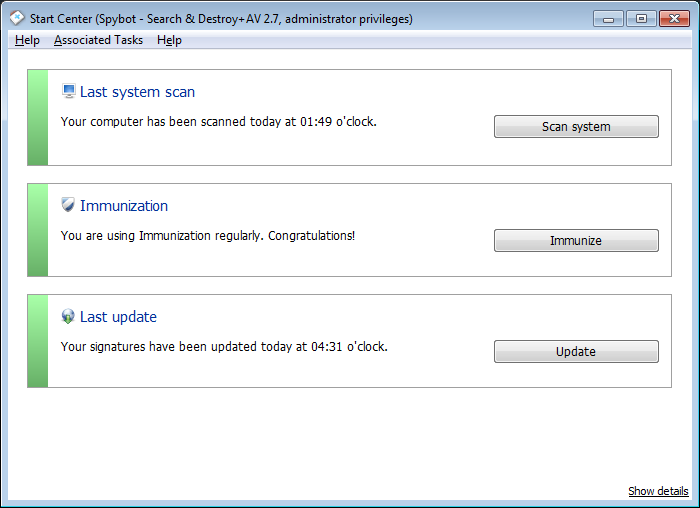Click the monitor icon beside Last system scan

(x=68, y=91)
